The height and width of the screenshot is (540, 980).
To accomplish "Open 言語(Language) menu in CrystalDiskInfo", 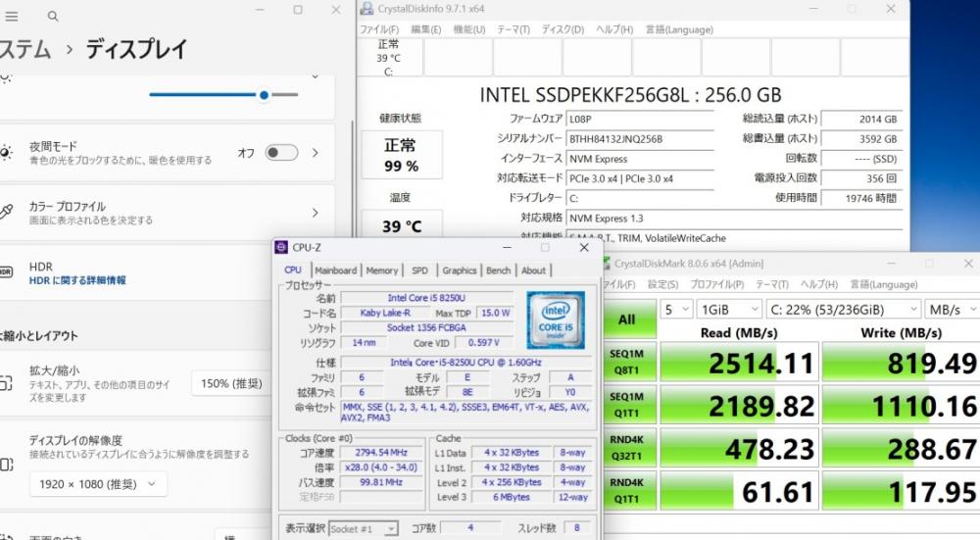I will pos(679,29).
